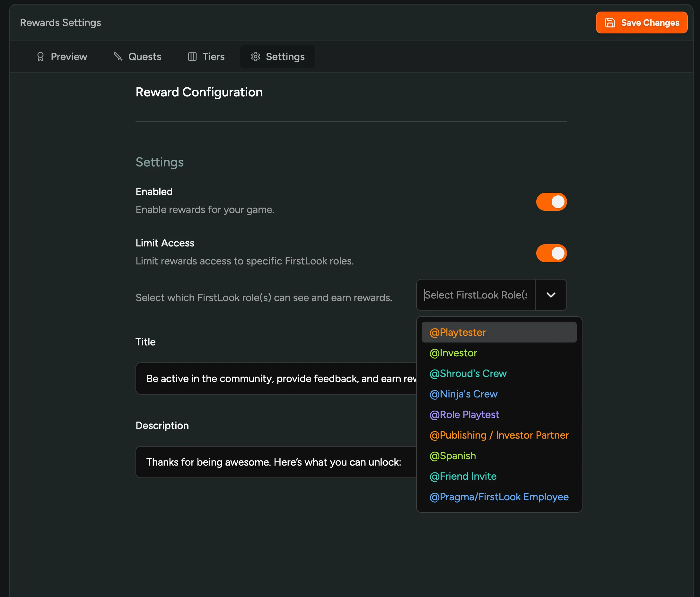Click the Quests sword icon
700x597 pixels.
pos(118,57)
